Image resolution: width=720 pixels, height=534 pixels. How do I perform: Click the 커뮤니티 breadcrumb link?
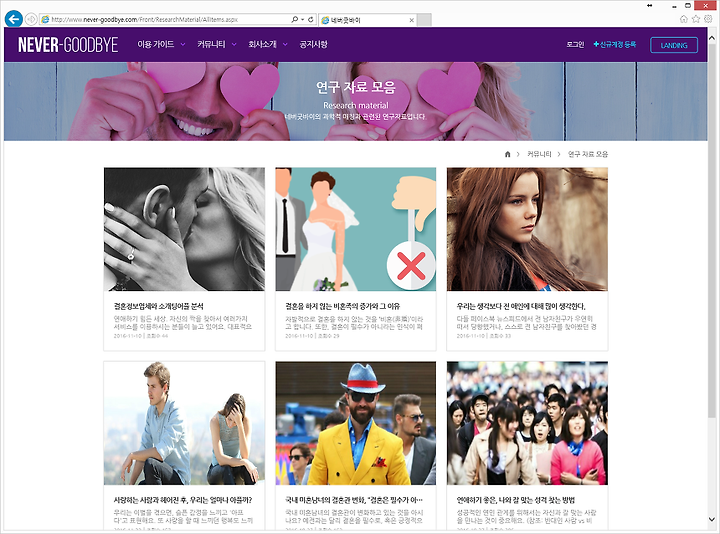click(539, 154)
